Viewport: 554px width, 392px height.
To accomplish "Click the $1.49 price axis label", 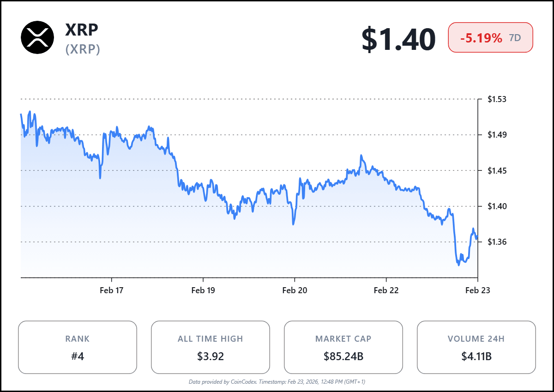I will 497,135.
